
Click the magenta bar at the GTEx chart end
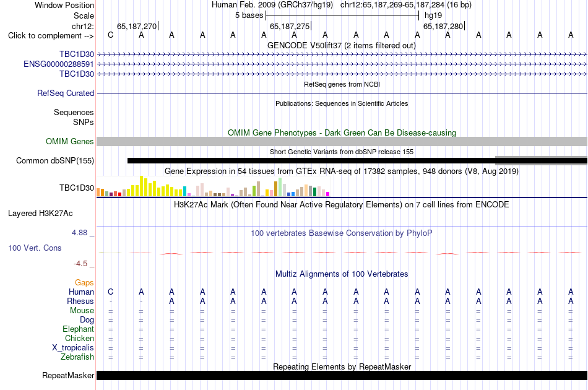(327, 194)
